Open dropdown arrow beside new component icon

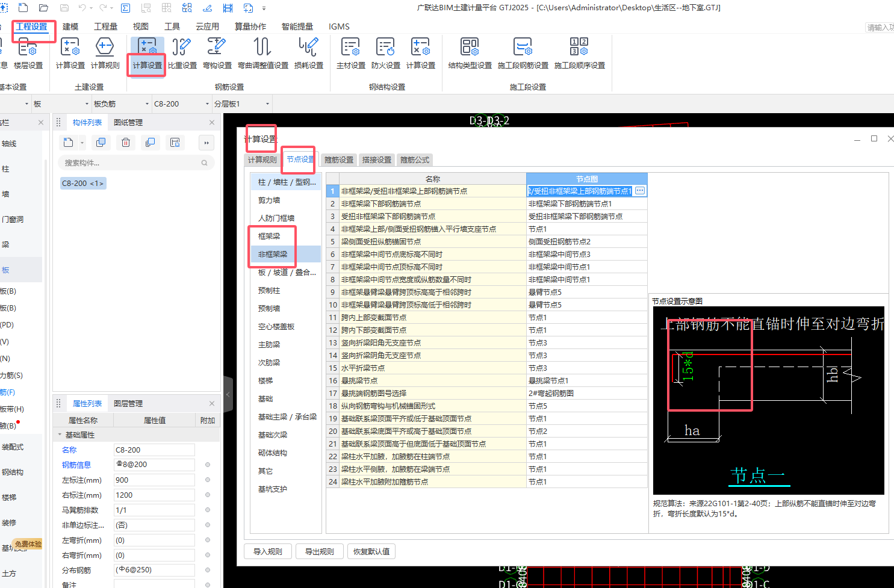pos(82,143)
